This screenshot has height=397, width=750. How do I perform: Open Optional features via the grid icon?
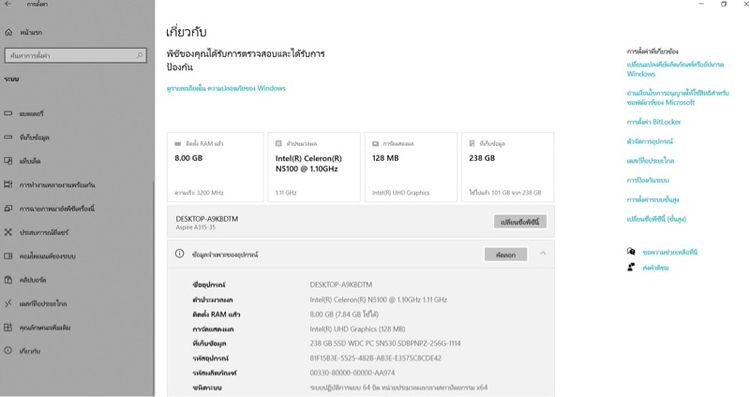pyautogui.click(x=8, y=327)
